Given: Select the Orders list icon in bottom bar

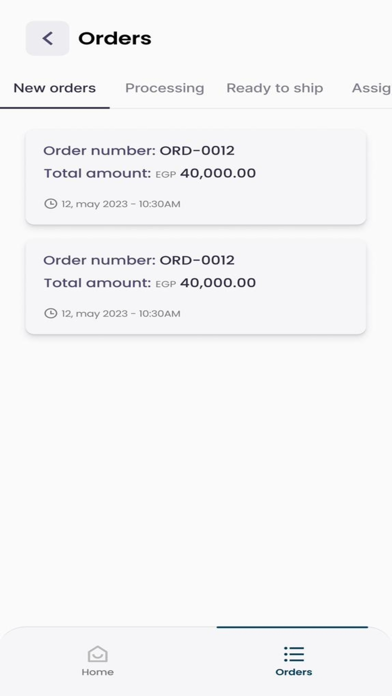Looking at the screenshot, I should point(294,654).
